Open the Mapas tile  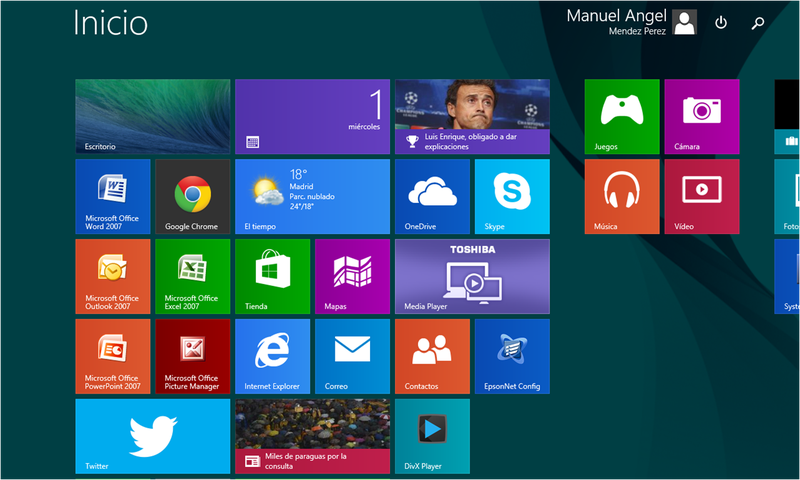(x=352, y=276)
